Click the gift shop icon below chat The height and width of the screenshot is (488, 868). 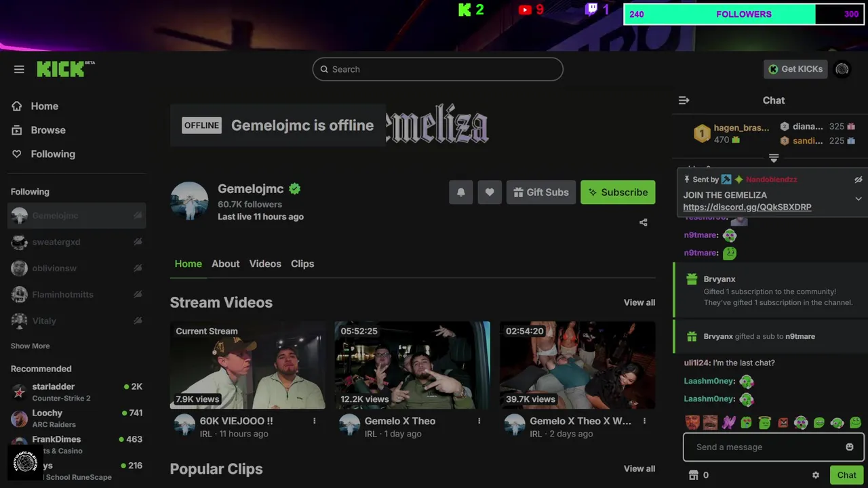click(693, 475)
